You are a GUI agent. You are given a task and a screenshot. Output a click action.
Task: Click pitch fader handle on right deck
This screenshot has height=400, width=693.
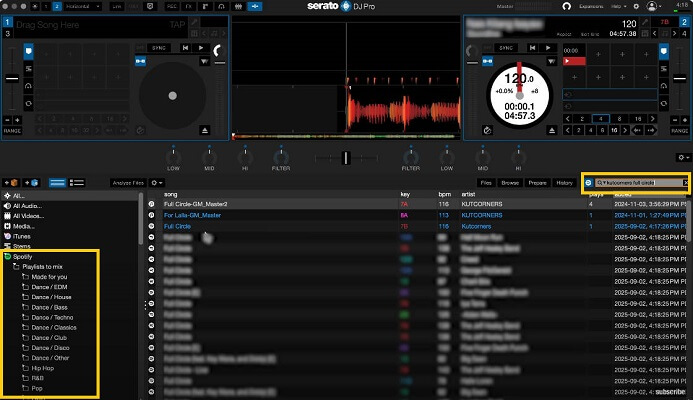point(679,79)
